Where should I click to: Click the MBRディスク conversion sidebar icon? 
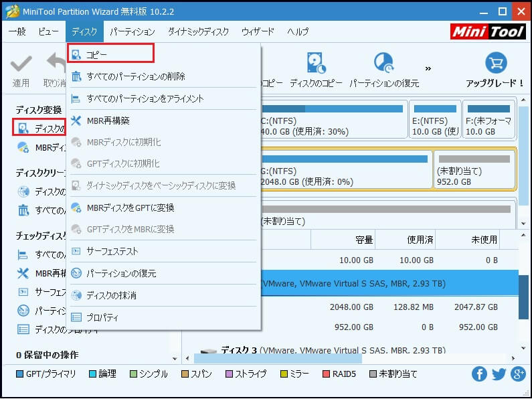[23, 147]
